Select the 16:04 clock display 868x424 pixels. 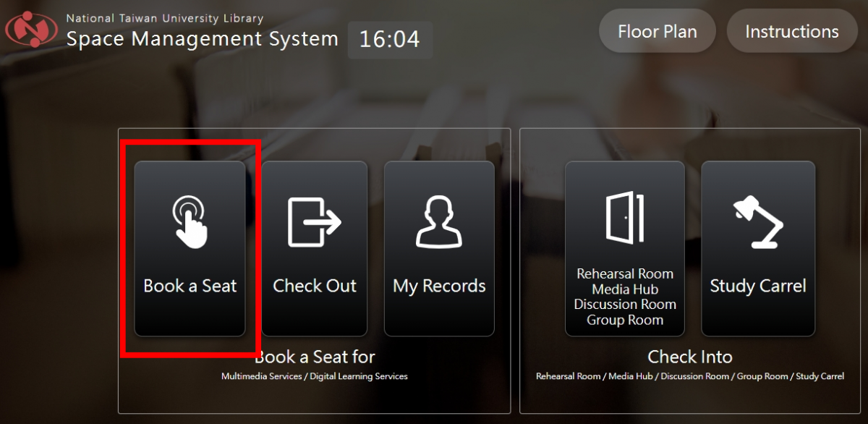click(390, 39)
